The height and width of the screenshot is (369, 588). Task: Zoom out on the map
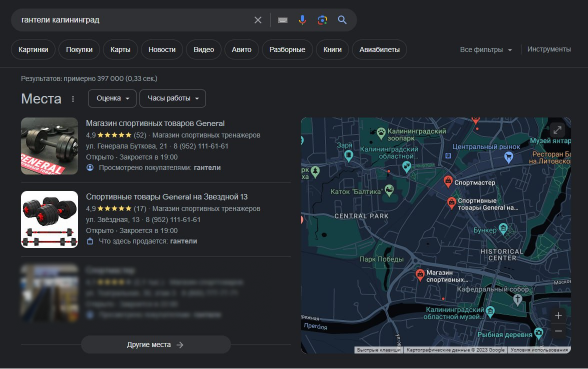pos(558,331)
